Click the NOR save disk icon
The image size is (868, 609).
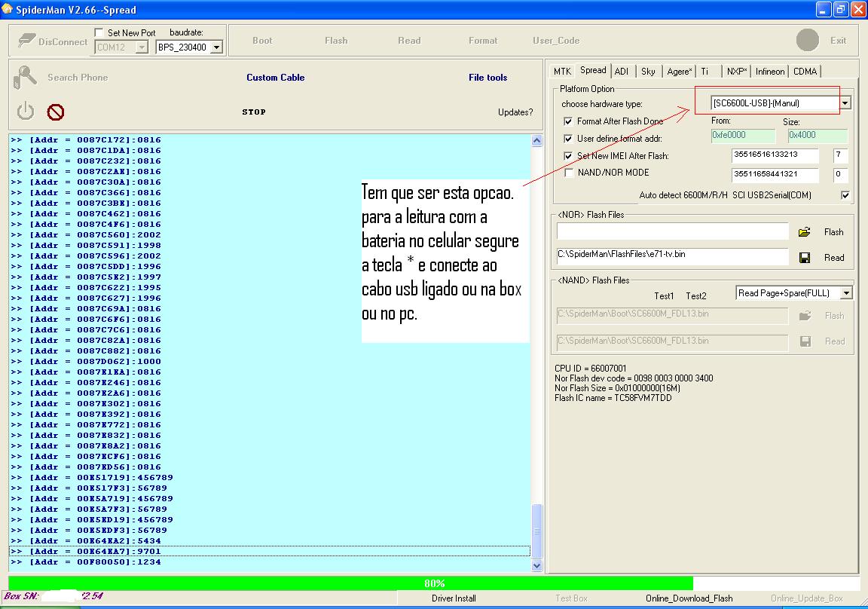click(x=805, y=258)
